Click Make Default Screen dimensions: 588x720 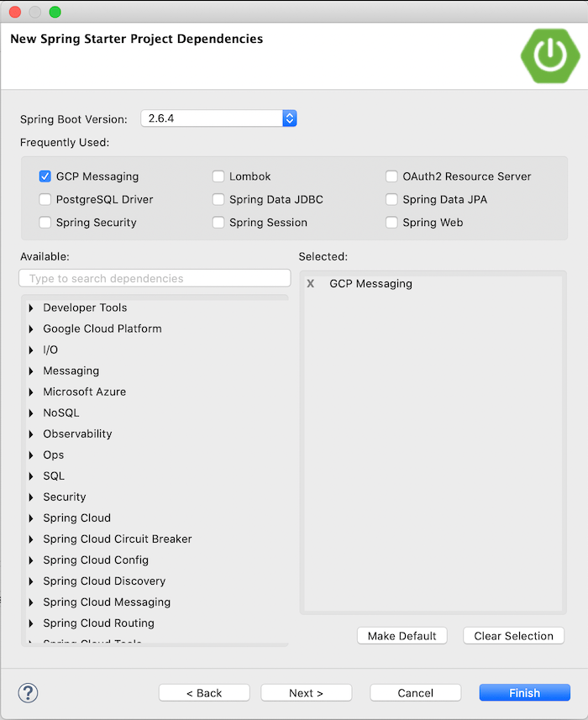(402, 635)
